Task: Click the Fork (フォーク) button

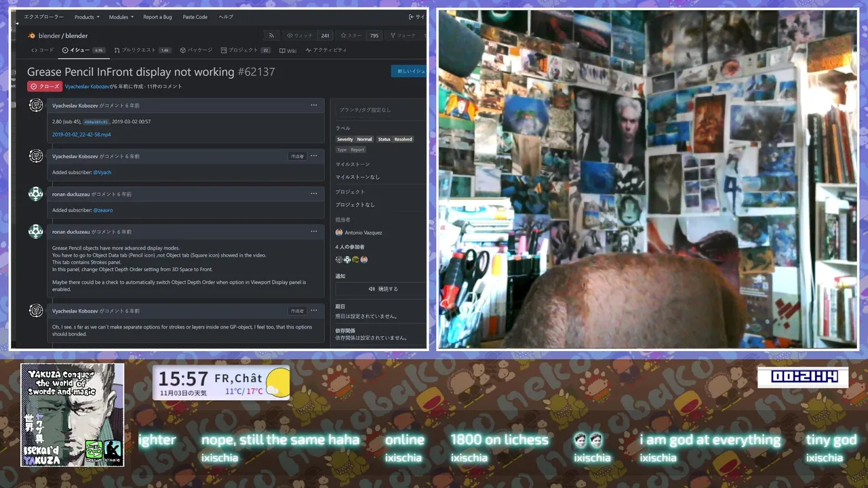Action: (x=403, y=35)
